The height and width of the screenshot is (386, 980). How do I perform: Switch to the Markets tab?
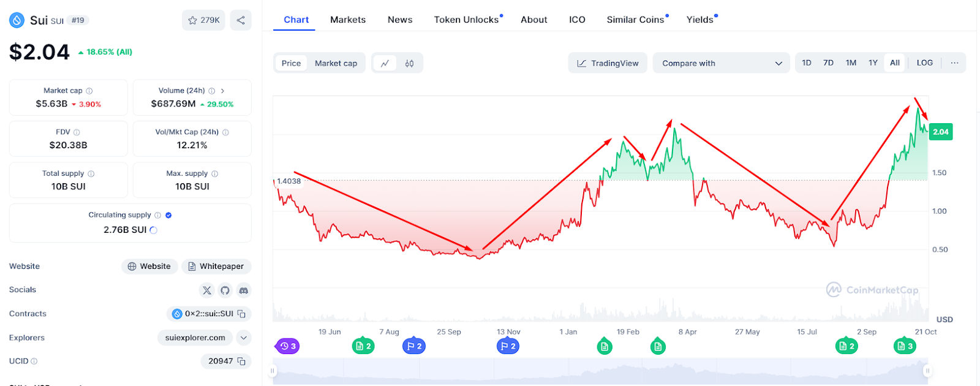[x=348, y=20]
